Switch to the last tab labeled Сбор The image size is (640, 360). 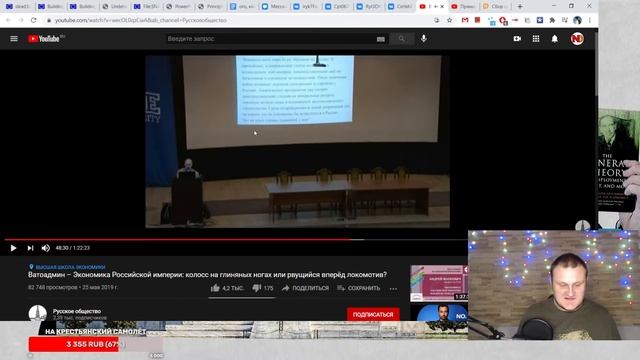pos(494,7)
